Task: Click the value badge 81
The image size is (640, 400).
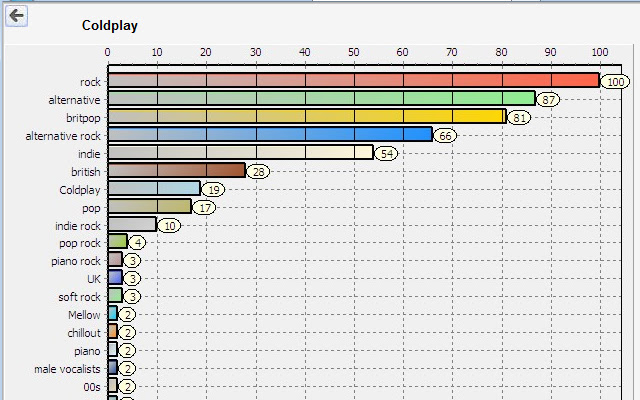Action: point(519,118)
